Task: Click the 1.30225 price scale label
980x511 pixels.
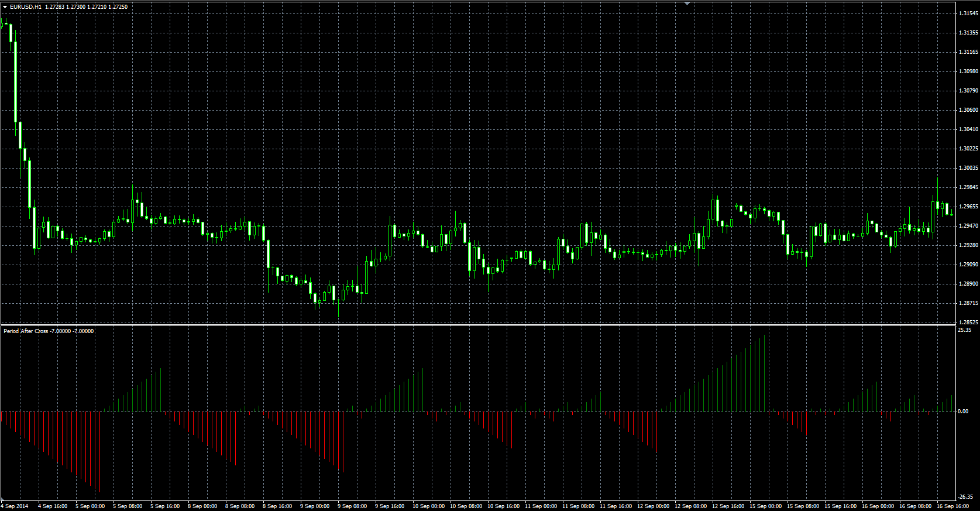Action: pyautogui.click(x=968, y=149)
